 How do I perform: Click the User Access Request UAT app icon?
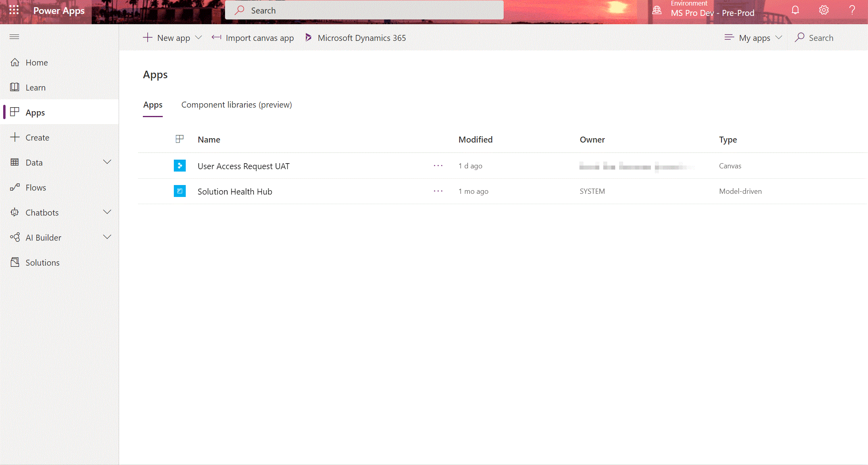[x=179, y=166]
